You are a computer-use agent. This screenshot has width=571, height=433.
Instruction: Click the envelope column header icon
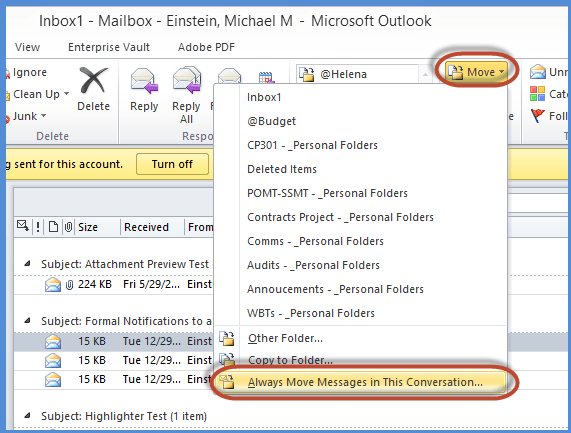[23, 227]
